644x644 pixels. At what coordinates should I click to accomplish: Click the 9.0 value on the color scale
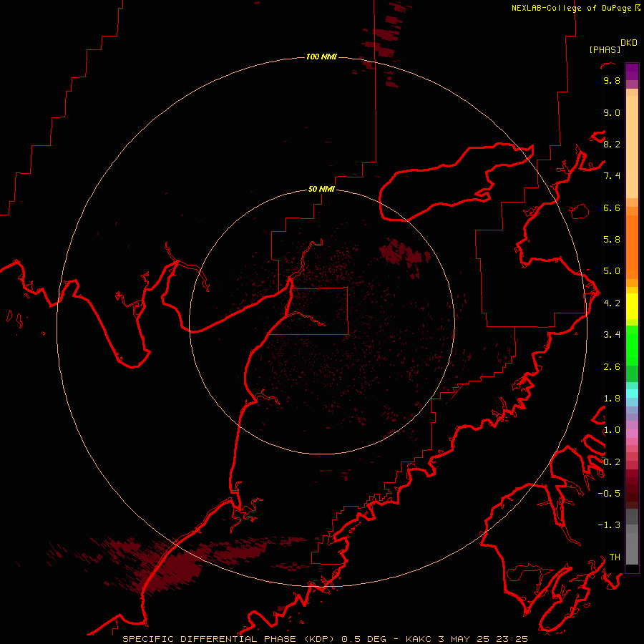tap(612, 112)
